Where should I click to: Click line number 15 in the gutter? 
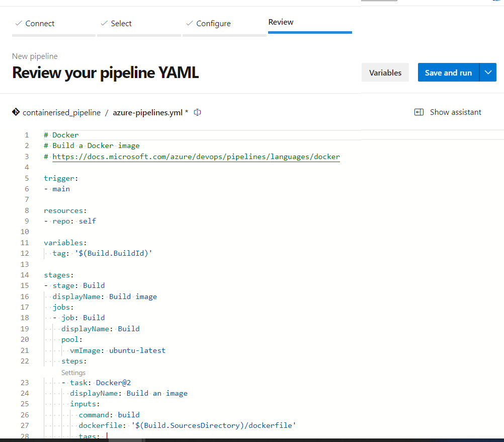click(x=25, y=285)
